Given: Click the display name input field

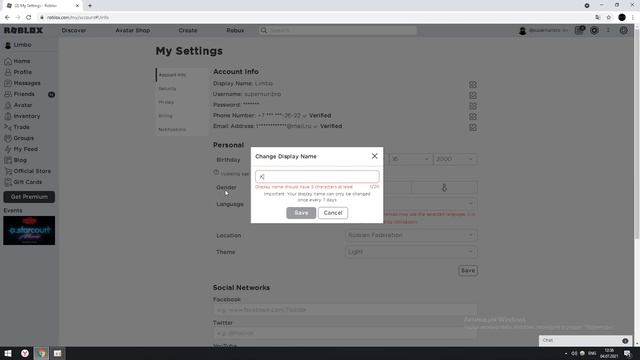Looking at the screenshot, I should click(x=317, y=177).
